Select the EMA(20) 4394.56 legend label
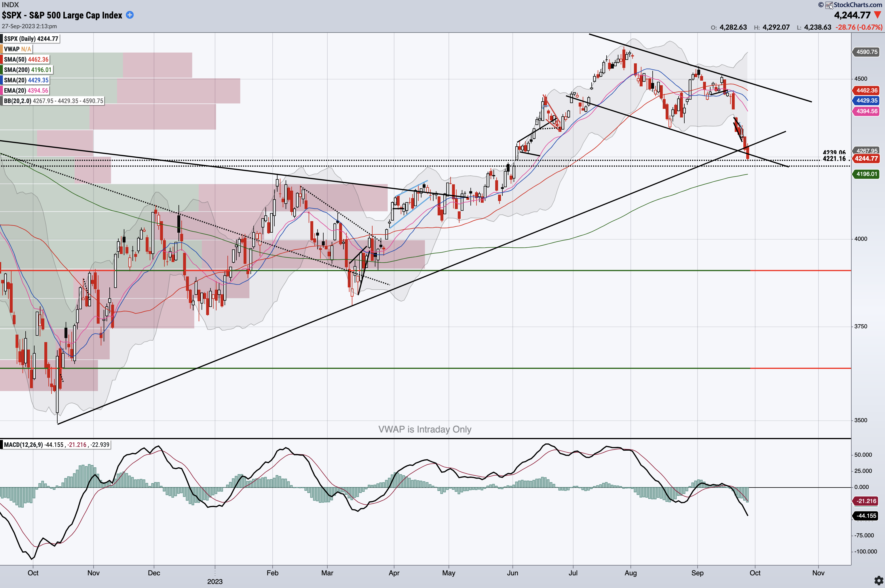885x588 pixels. click(x=25, y=90)
